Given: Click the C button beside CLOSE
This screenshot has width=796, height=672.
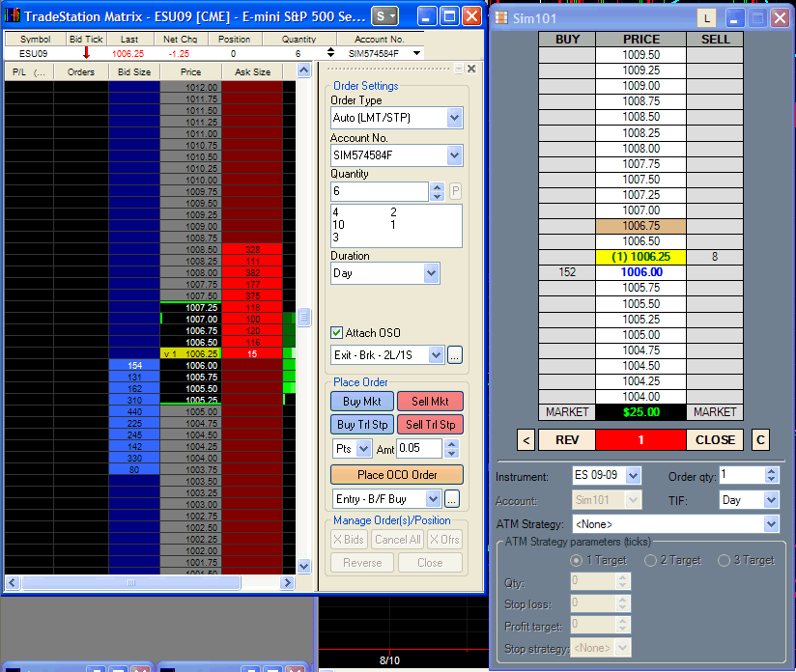Looking at the screenshot, I should click(x=760, y=440).
